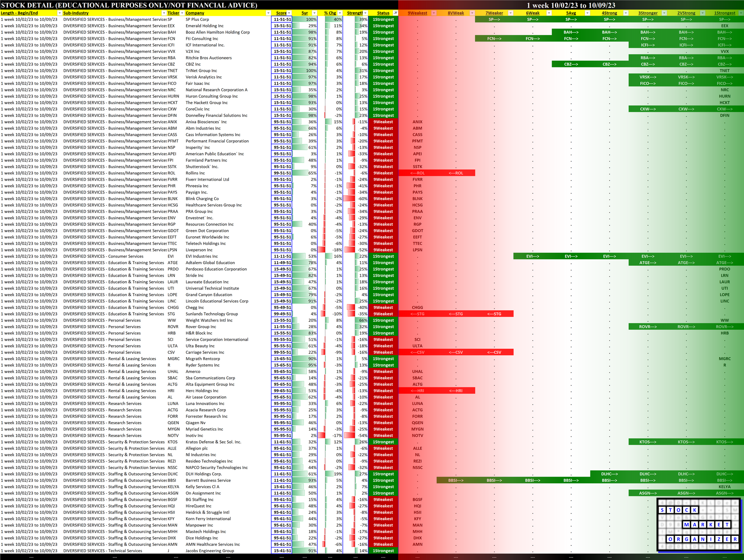
Task: Click the Status column header text
Action: coord(383,13)
